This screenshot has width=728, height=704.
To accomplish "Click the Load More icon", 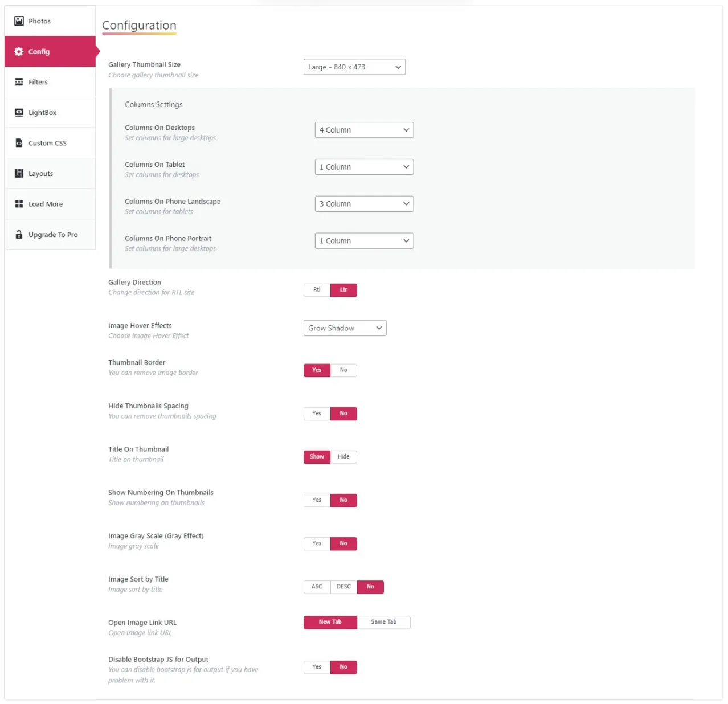I will click(19, 204).
